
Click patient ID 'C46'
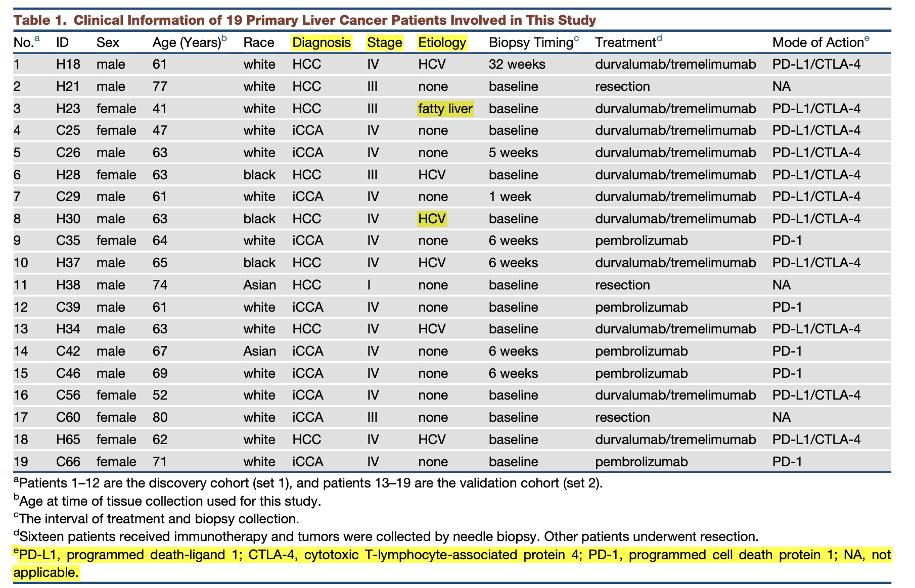click(x=68, y=373)
